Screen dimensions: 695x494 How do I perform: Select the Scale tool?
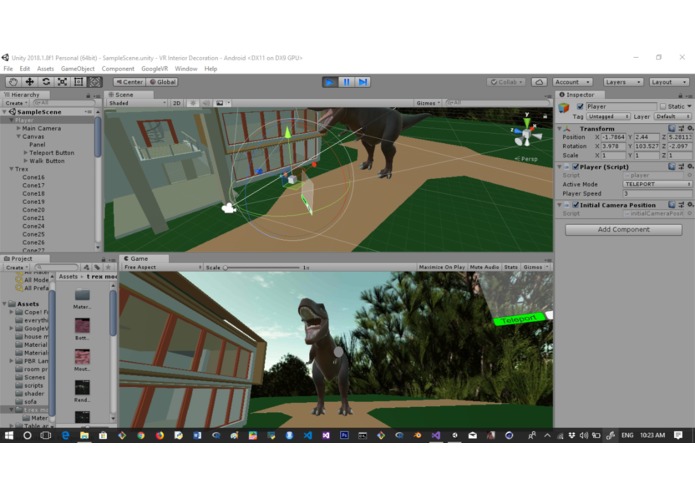[62, 82]
